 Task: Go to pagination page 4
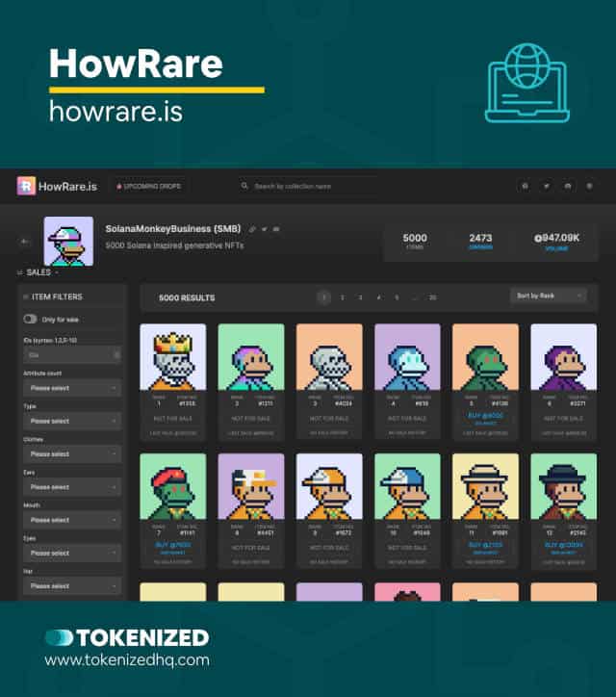click(x=378, y=297)
